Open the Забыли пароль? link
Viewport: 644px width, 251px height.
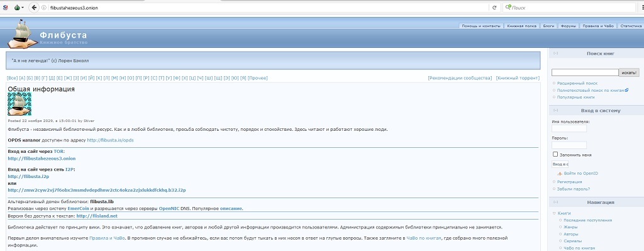click(x=574, y=189)
